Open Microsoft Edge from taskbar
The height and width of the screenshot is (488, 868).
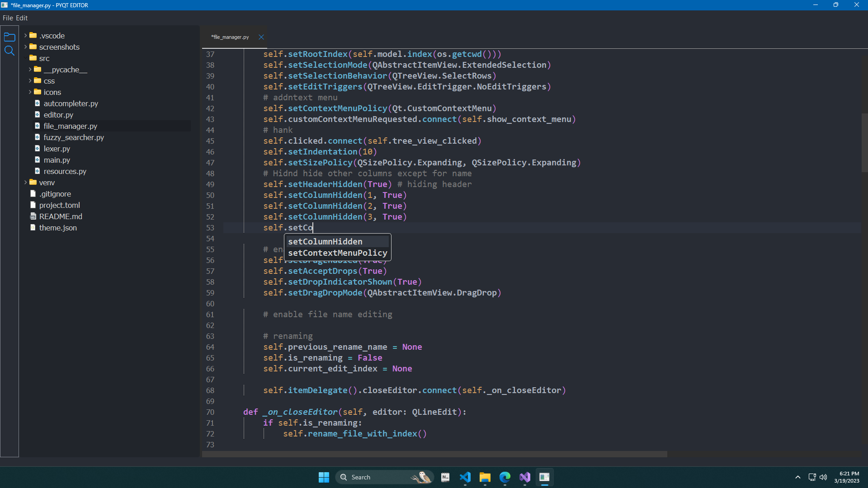(x=505, y=477)
